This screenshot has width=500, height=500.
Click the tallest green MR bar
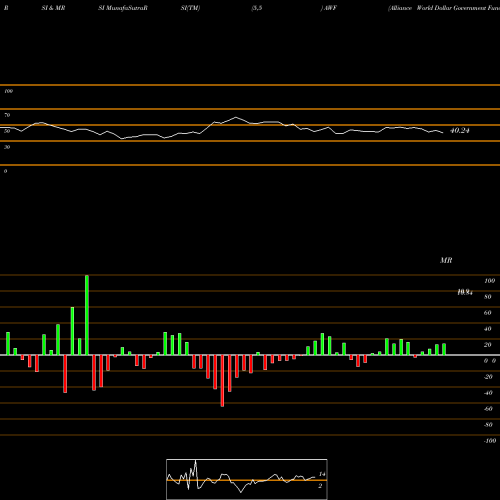pos(87,315)
